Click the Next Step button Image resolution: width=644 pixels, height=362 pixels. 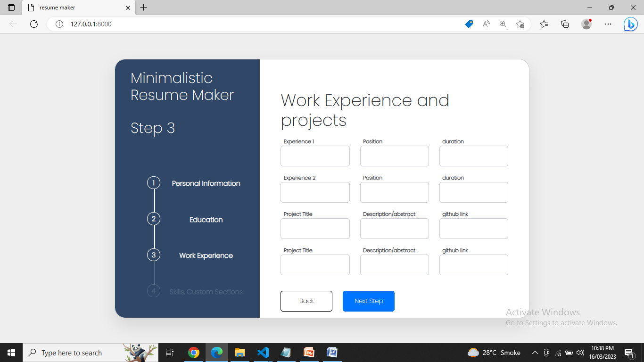click(x=368, y=301)
